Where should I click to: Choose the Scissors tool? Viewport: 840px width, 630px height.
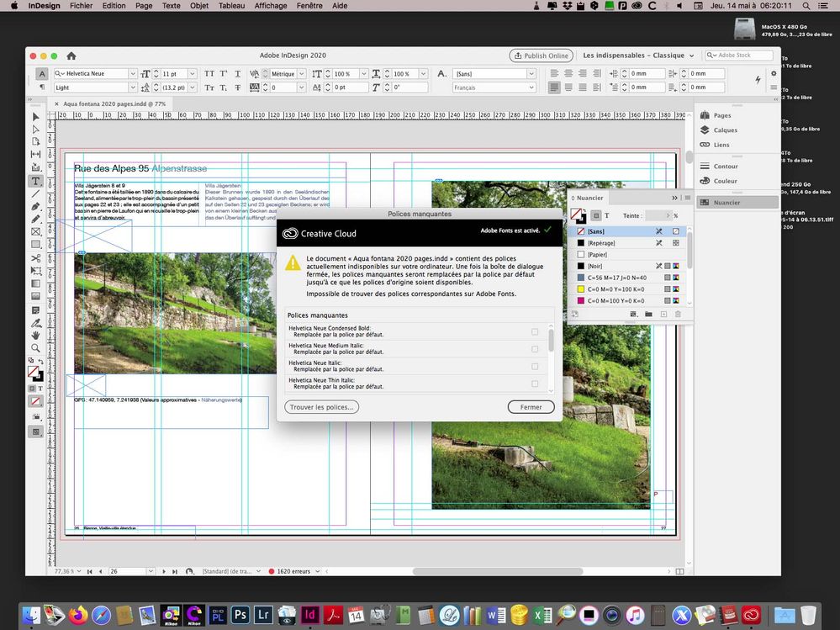pyautogui.click(x=36, y=257)
